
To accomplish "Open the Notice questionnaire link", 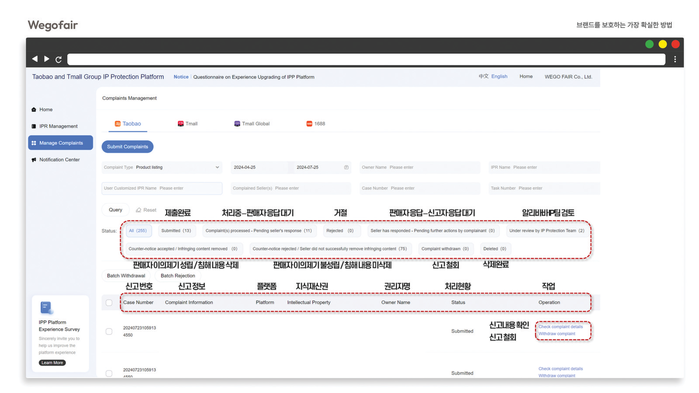I will click(253, 77).
